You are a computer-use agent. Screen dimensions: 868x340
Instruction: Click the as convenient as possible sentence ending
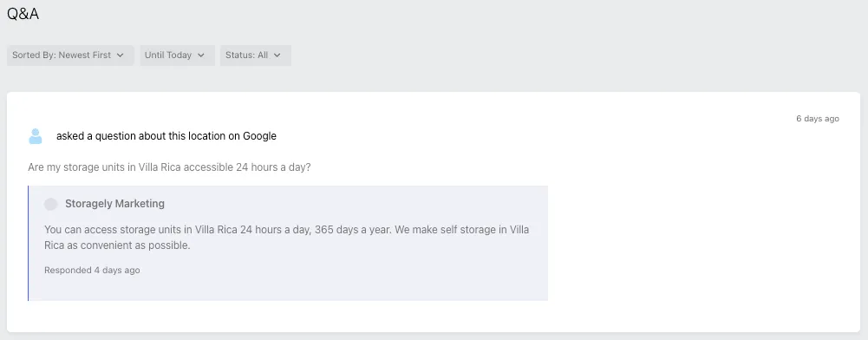128,245
